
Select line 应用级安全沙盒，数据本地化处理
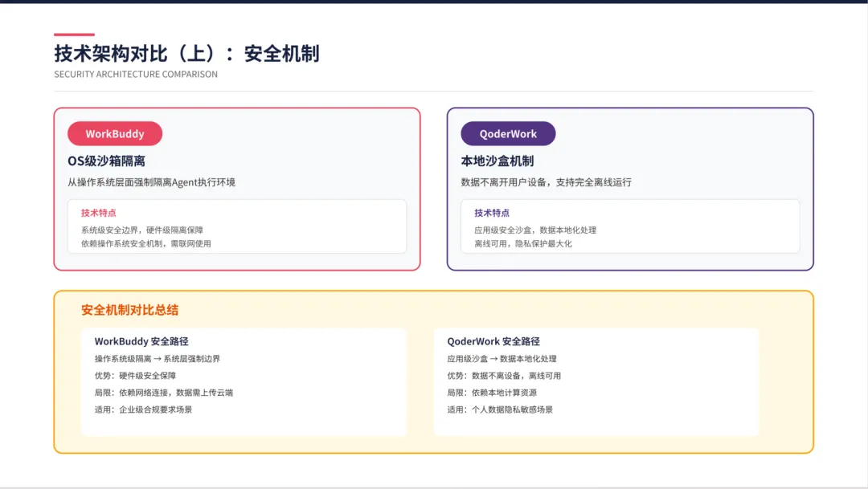[535, 230]
